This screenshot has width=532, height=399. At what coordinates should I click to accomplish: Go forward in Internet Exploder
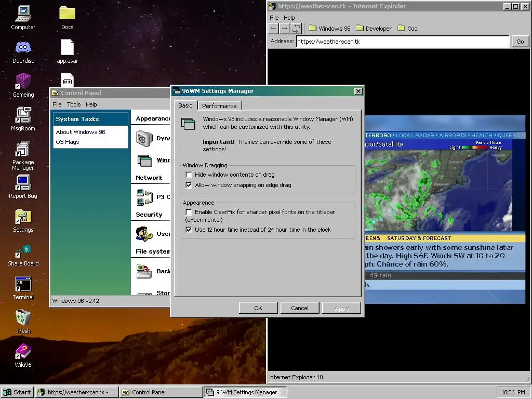coord(285,29)
